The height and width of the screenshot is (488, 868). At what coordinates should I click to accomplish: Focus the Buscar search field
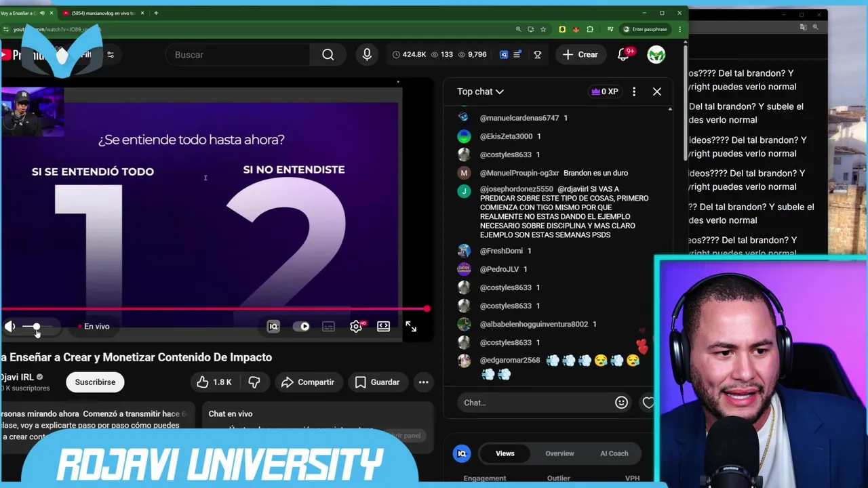[238, 55]
